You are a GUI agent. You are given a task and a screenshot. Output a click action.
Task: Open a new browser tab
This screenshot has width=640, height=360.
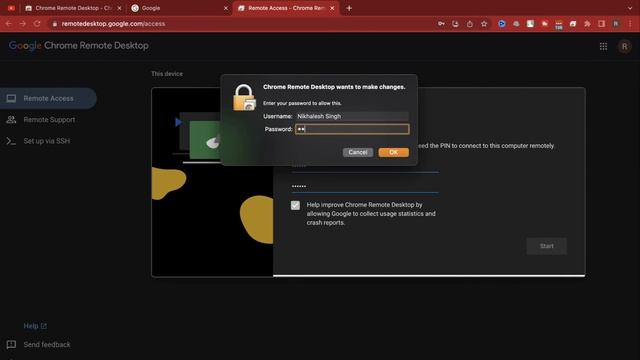[349, 8]
